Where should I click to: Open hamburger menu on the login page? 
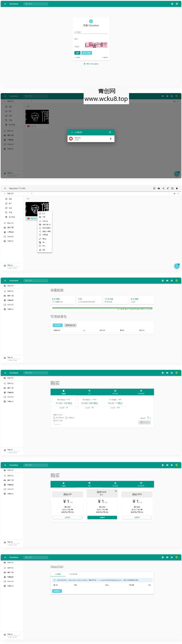[x=5, y=4]
